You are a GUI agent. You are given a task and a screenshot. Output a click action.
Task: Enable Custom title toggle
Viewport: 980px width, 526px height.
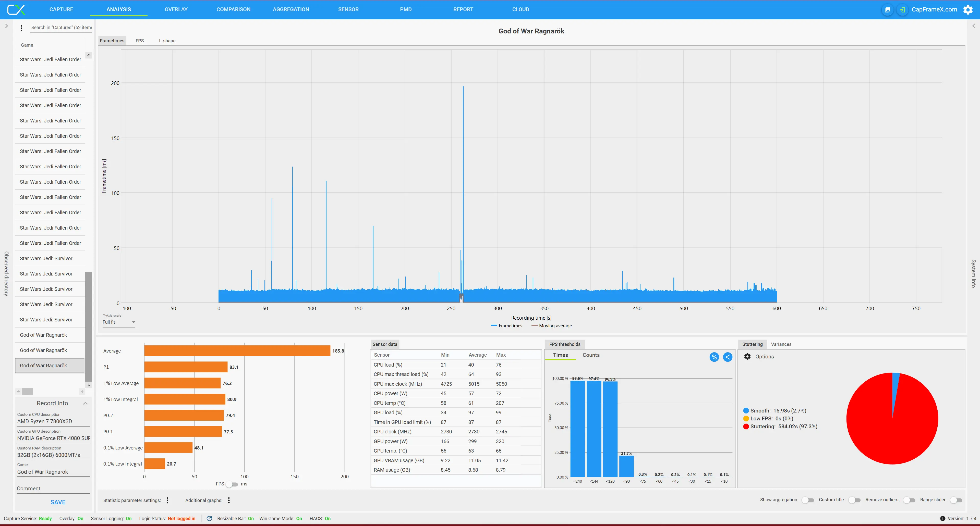coord(854,500)
